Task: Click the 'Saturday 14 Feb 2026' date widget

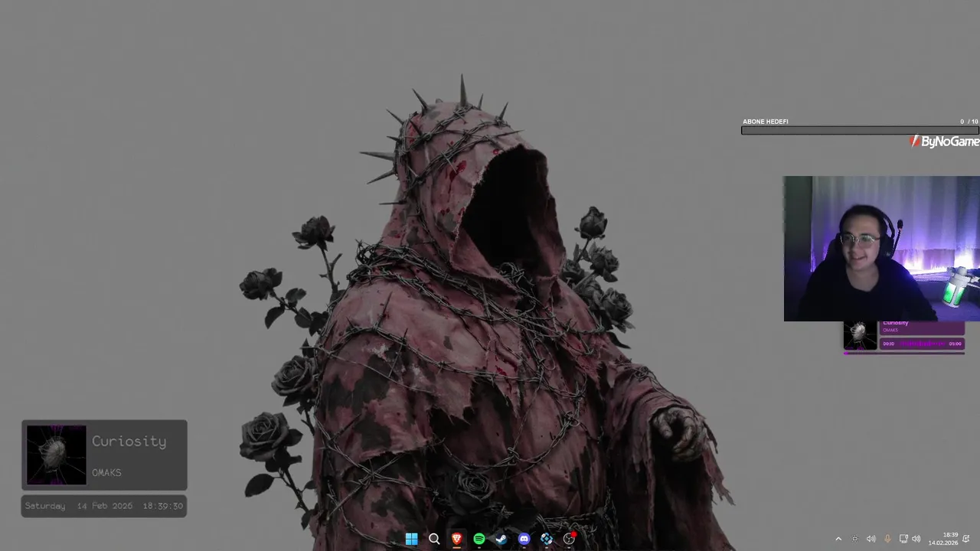Action: [104, 506]
